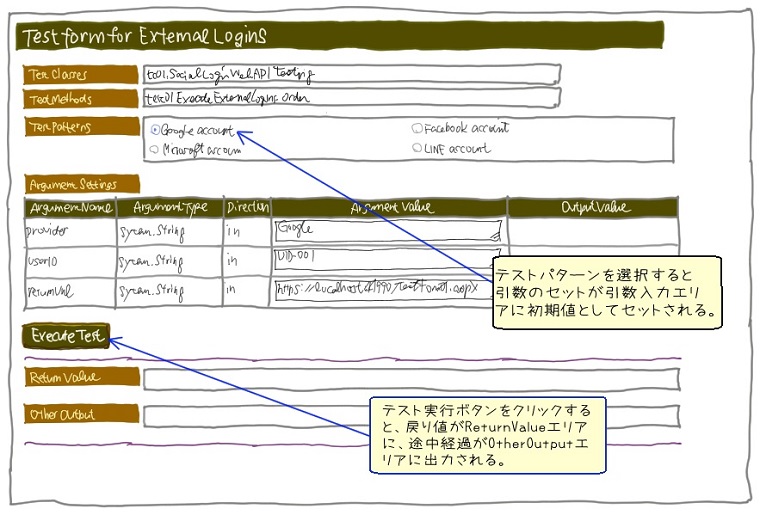760x515 pixels.
Task: Click the returnUrl argument name cell
Action: 71,292
